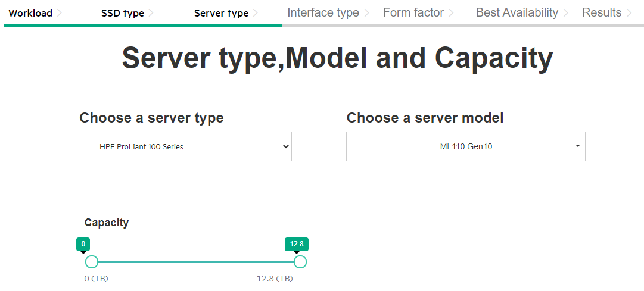Jump to the Interface type step
Viewport: 644px width, 291px height.
coord(323,12)
